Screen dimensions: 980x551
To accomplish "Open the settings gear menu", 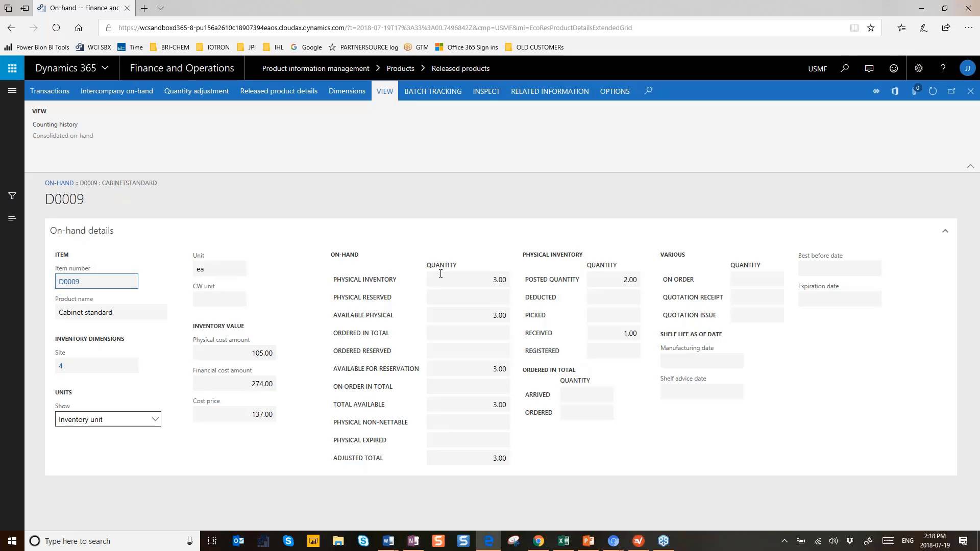I will pyautogui.click(x=919, y=68).
